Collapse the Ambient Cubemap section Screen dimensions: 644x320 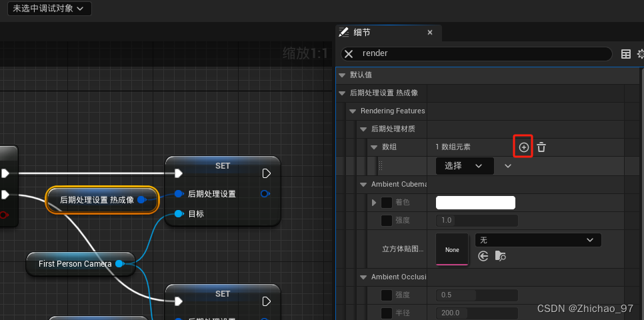pos(363,185)
